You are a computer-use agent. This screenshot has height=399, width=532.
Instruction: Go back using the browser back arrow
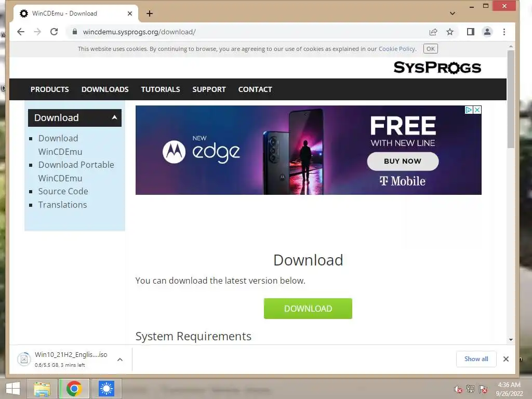pos(21,32)
